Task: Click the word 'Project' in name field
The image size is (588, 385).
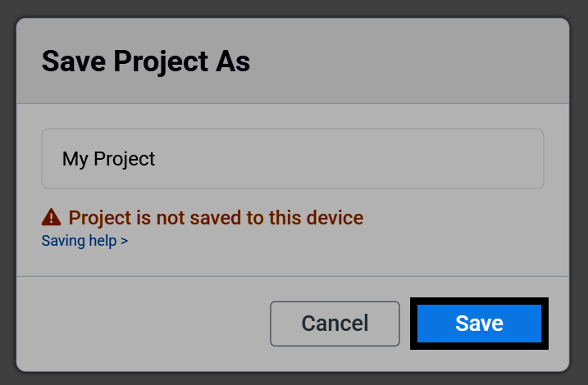Action: (124, 159)
